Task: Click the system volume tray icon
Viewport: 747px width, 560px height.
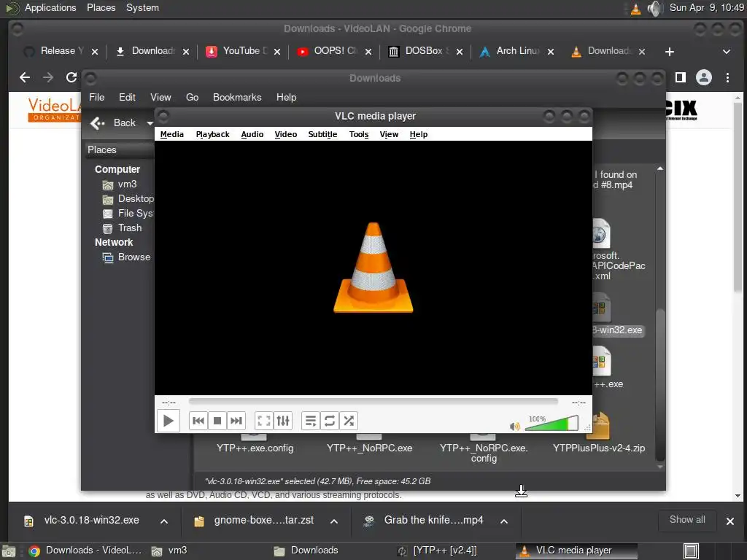Action: (655, 8)
